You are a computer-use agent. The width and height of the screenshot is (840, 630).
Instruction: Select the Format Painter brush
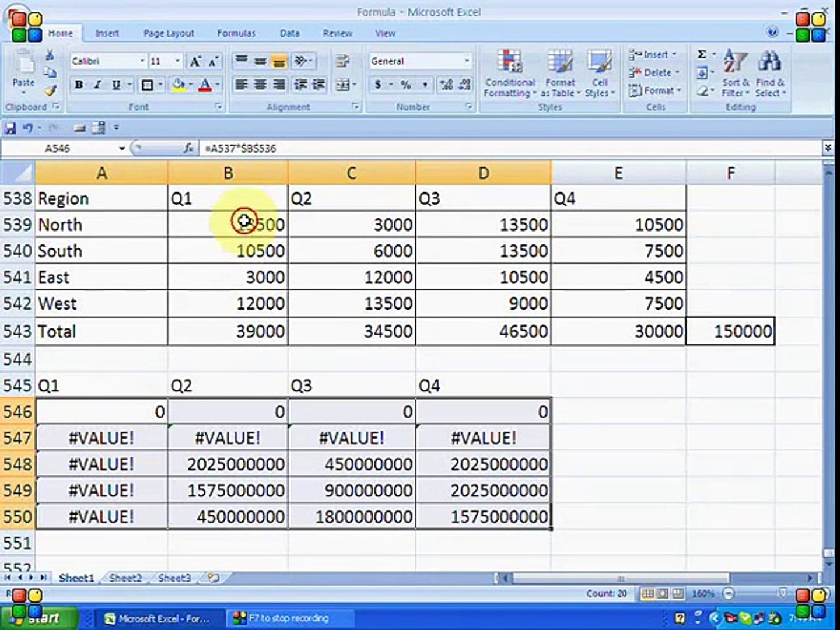coord(50,90)
